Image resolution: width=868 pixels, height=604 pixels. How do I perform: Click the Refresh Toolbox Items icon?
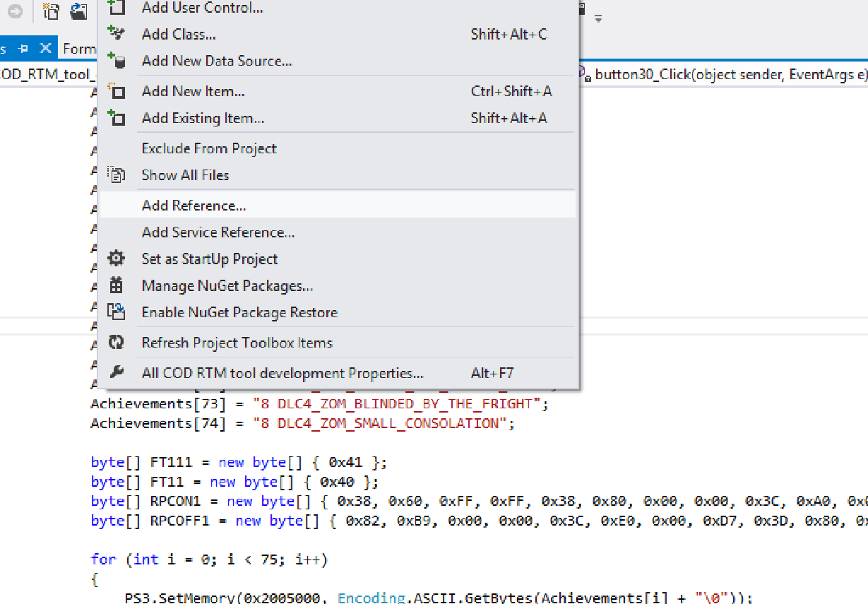coord(116,343)
